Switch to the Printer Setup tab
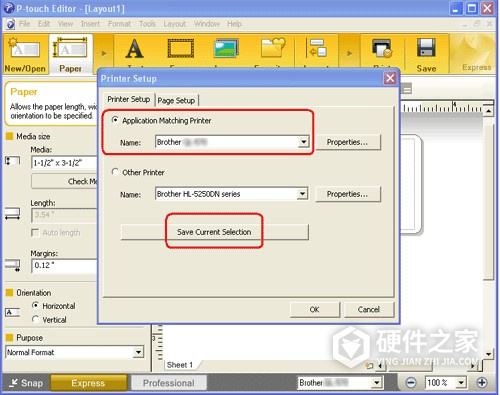 (x=128, y=99)
